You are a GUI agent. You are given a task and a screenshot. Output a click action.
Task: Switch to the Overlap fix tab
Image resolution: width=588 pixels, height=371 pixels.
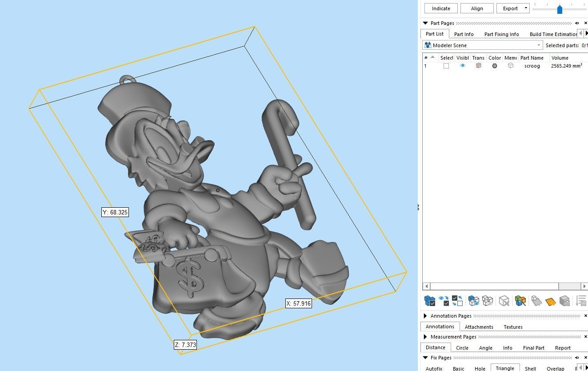pyautogui.click(x=555, y=368)
